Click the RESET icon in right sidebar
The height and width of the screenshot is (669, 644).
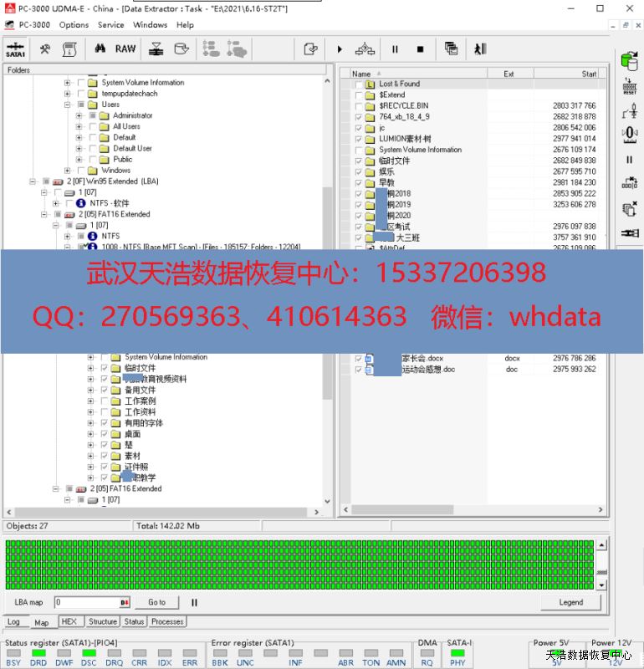click(629, 86)
